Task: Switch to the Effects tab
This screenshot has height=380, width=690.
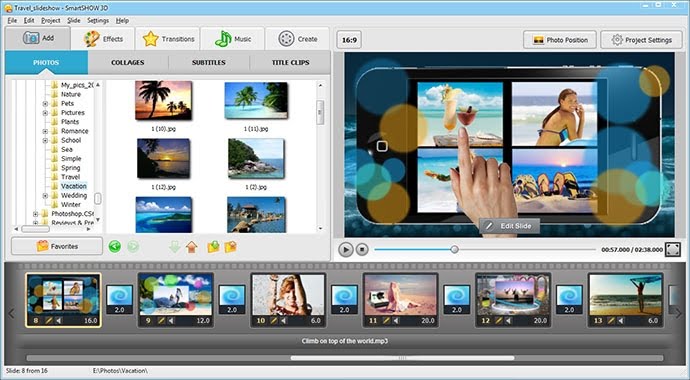Action: point(103,39)
